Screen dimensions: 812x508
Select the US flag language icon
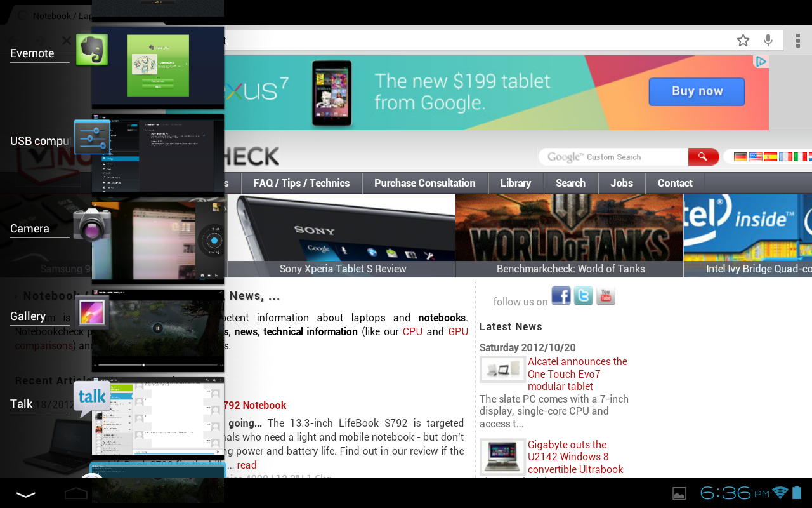(756, 157)
